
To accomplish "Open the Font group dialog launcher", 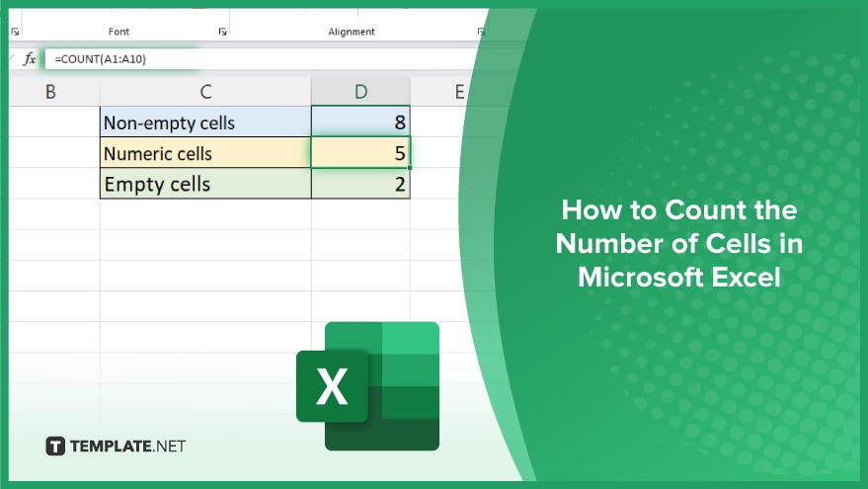I will coord(222,33).
